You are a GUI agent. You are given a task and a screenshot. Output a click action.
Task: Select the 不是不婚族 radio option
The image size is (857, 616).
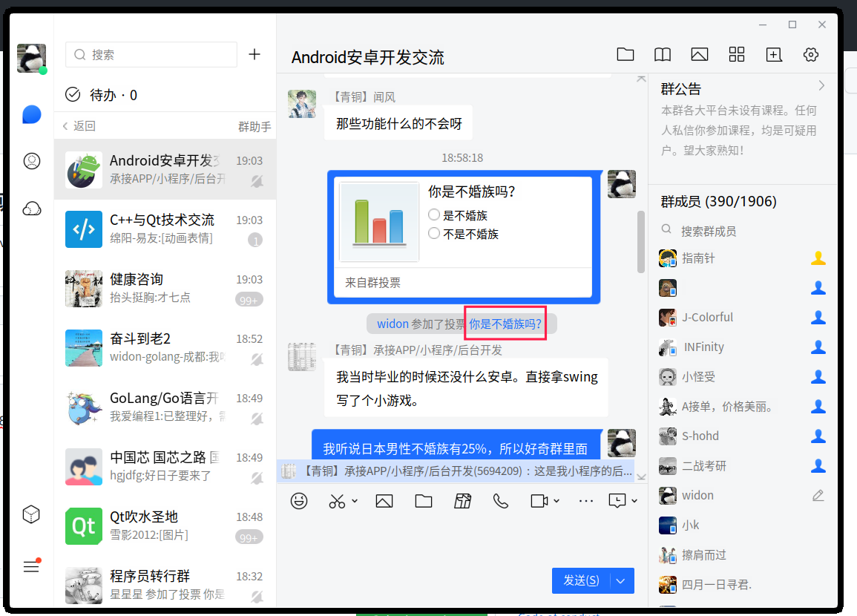tap(434, 233)
